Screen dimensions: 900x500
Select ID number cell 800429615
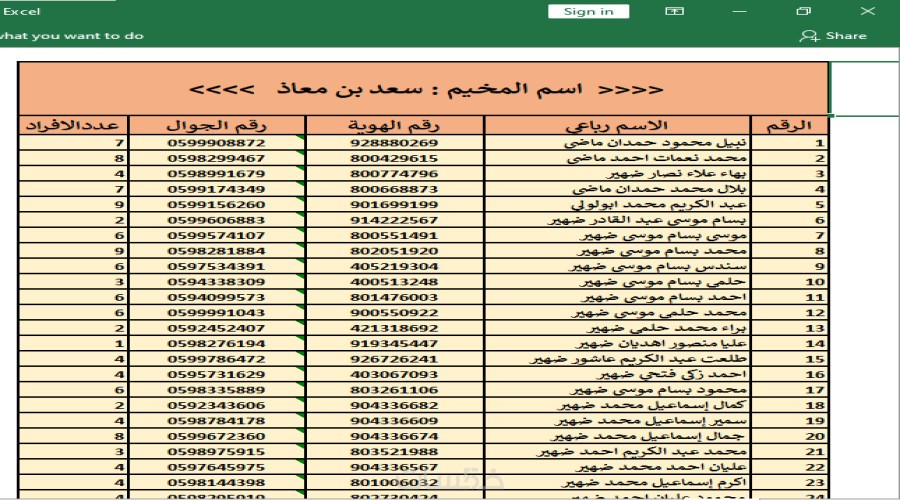click(394, 158)
